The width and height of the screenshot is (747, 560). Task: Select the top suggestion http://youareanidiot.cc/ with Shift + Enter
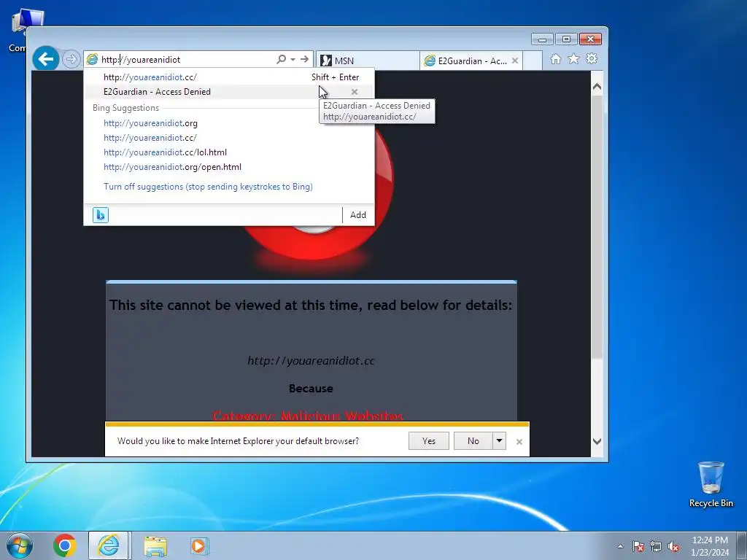(229, 77)
